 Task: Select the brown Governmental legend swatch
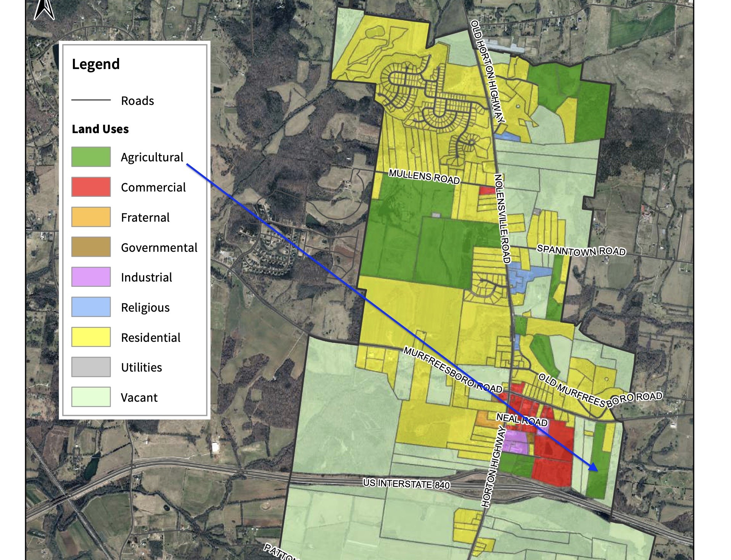91,247
